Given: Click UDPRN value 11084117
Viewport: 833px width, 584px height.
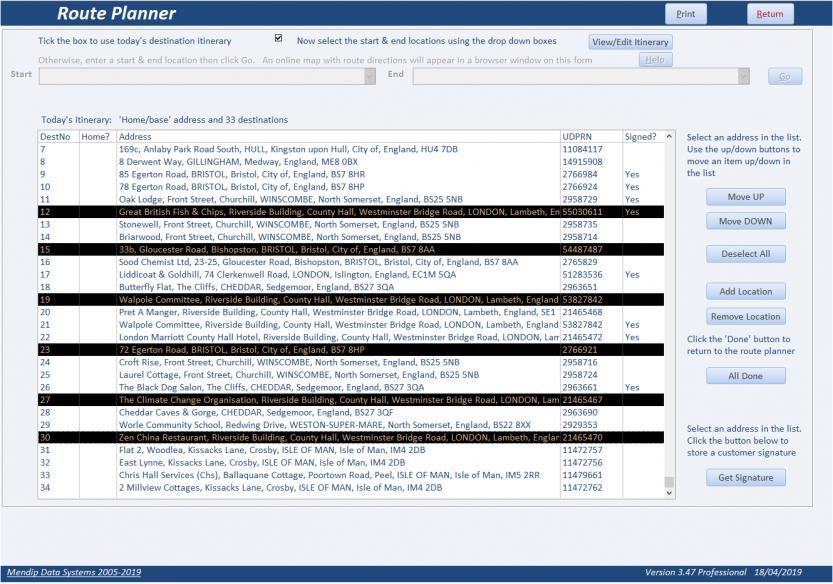Looking at the screenshot, I should click(x=582, y=149).
